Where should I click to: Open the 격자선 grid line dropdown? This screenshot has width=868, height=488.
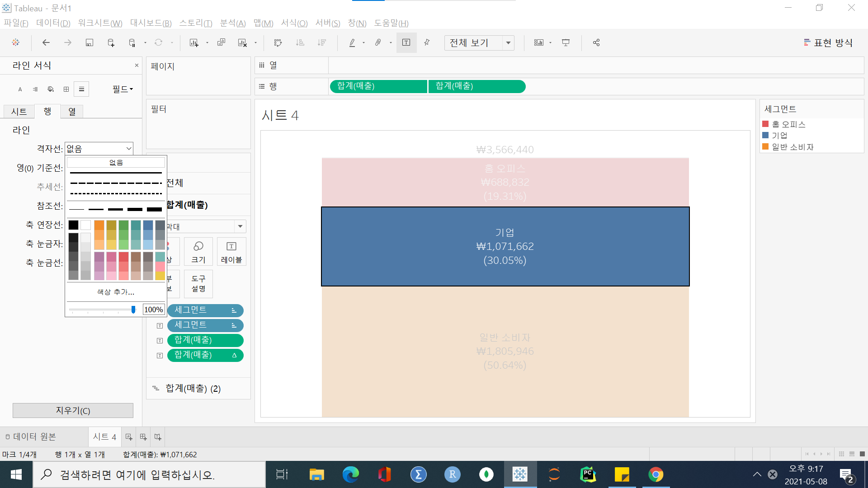[x=128, y=149]
